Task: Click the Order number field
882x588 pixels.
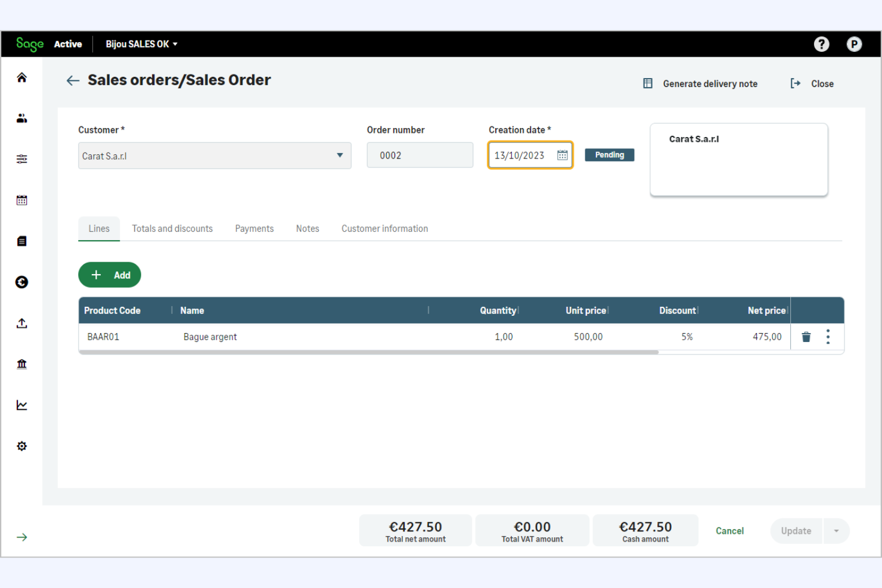Action: 420,155
